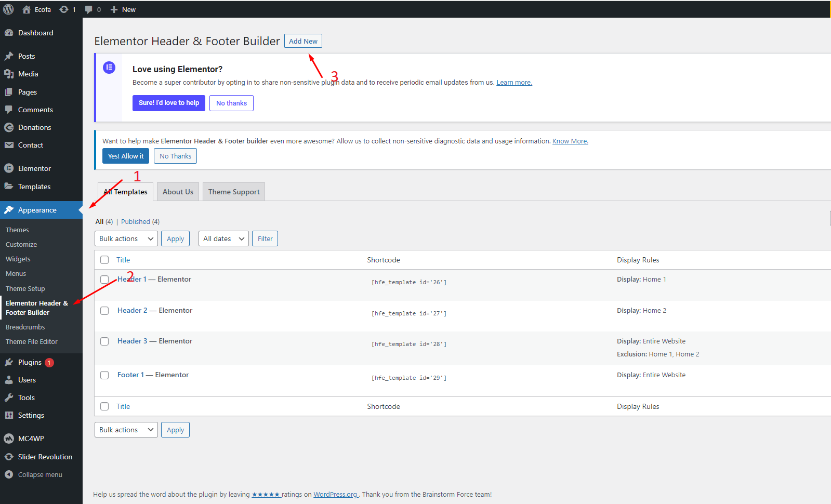The width and height of the screenshot is (831, 504).
Task: Check the Header 1 row checkbox
Action: (x=104, y=280)
